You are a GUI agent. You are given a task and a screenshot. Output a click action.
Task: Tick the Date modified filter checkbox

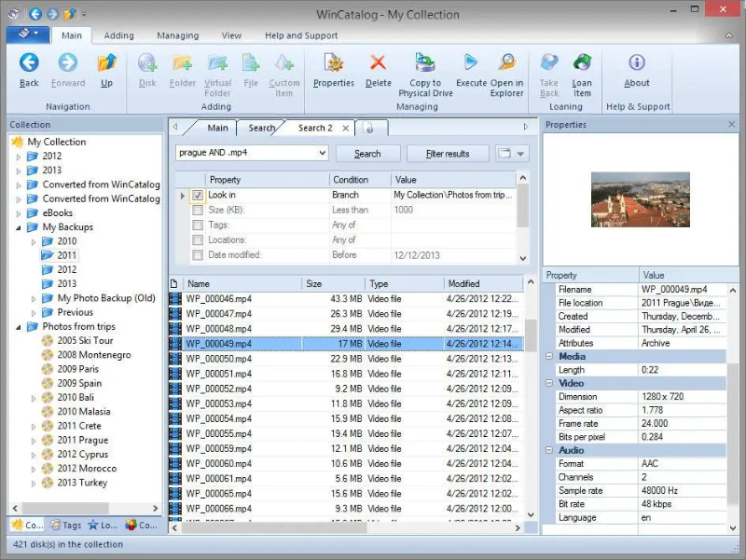[198, 255]
